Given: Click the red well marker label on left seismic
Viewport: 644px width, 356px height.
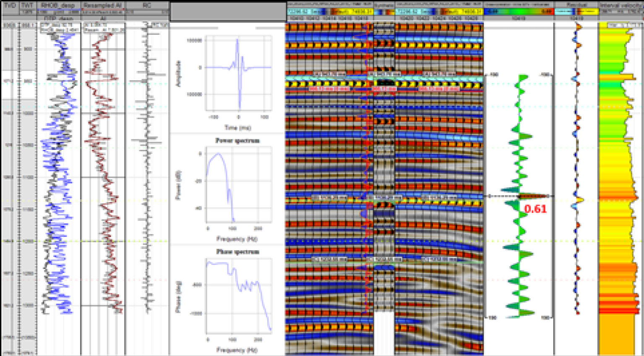Looking at the screenshot, I should [329, 89].
